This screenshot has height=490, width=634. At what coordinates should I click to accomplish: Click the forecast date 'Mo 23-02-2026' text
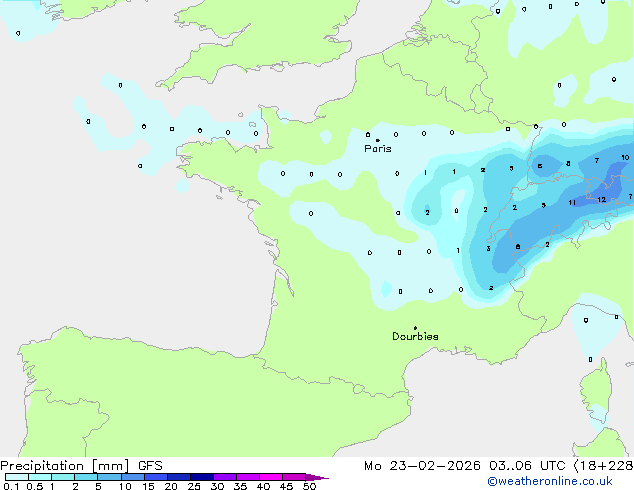[x=422, y=466]
